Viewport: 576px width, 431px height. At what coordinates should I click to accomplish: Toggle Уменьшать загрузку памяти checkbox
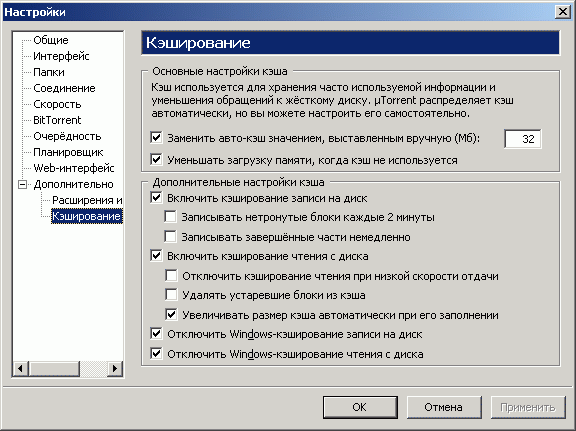point(156,159)
